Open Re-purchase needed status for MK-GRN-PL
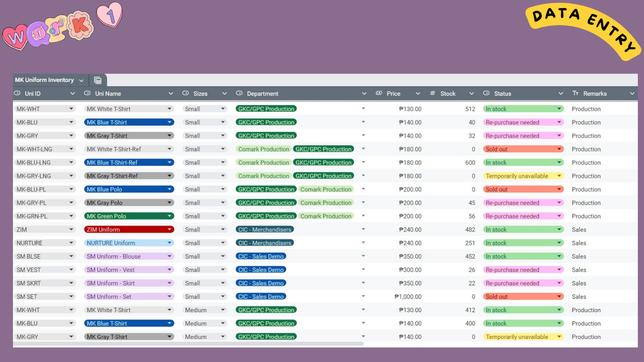 point(523,216)
